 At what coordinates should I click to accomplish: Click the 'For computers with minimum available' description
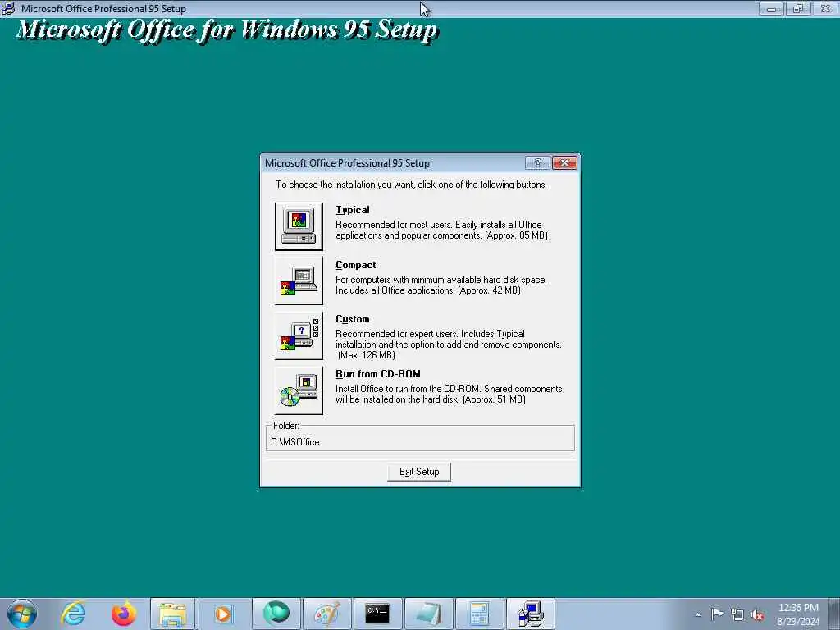(x=441, y=285)
